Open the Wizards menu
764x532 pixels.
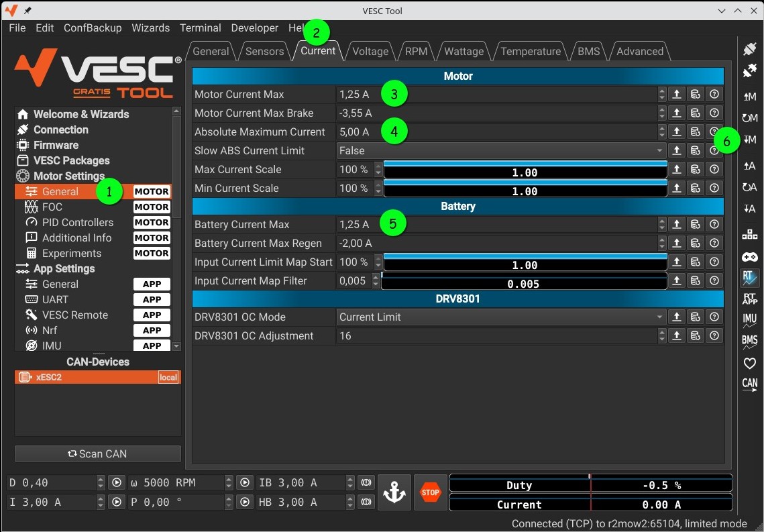click(x=150, y=28)
